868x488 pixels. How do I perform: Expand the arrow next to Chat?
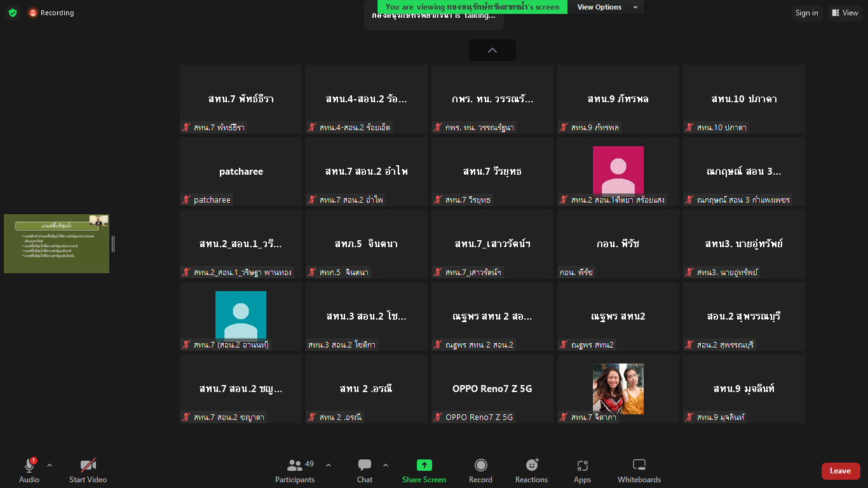click(386, 465)
